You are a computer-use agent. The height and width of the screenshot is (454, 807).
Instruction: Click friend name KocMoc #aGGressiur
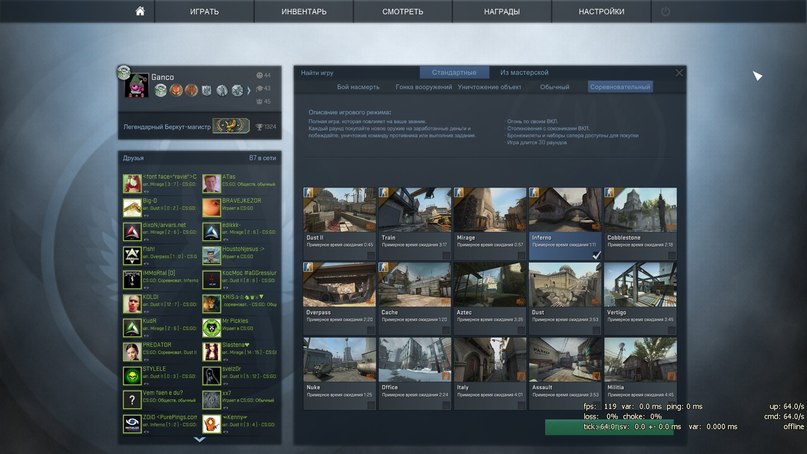click(250, 273)
